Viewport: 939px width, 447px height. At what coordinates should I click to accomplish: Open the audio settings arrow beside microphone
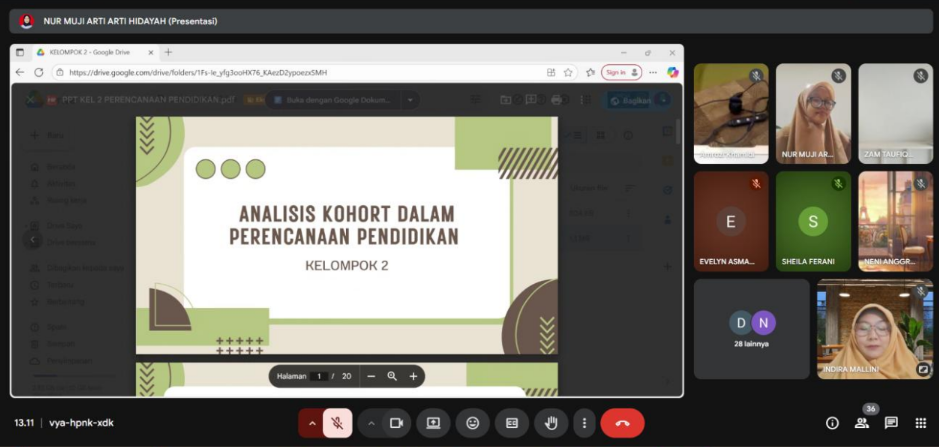(x=311, y=423)
